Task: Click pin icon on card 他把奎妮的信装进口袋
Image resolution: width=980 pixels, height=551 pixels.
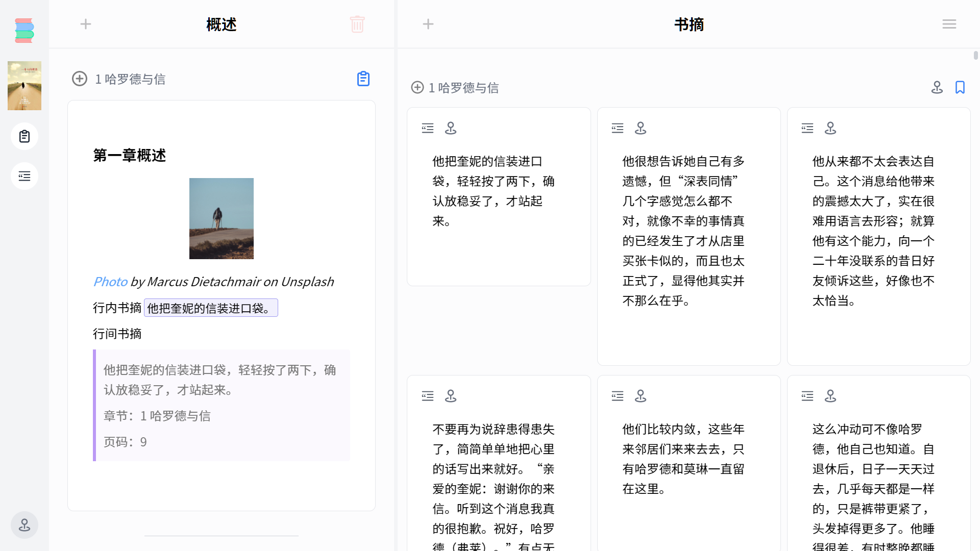Action: pyautogui.click(x=451, y=128)
